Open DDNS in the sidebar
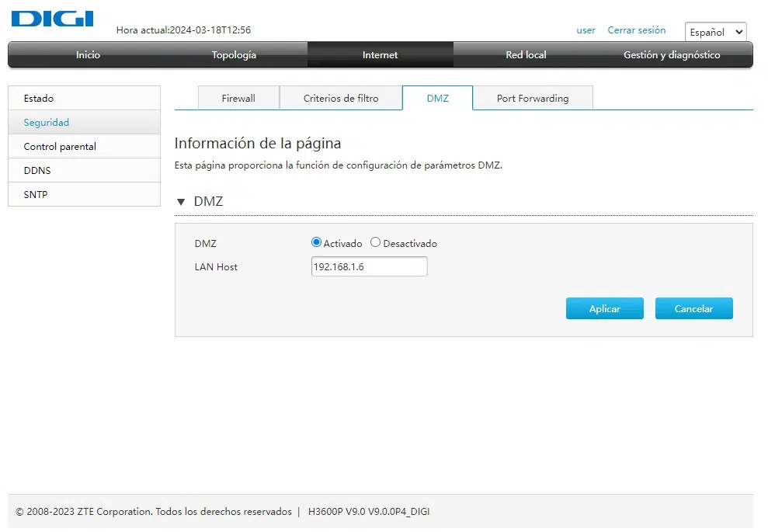The height and width of the screenshot is (532, 768). (x=37, y=170)
